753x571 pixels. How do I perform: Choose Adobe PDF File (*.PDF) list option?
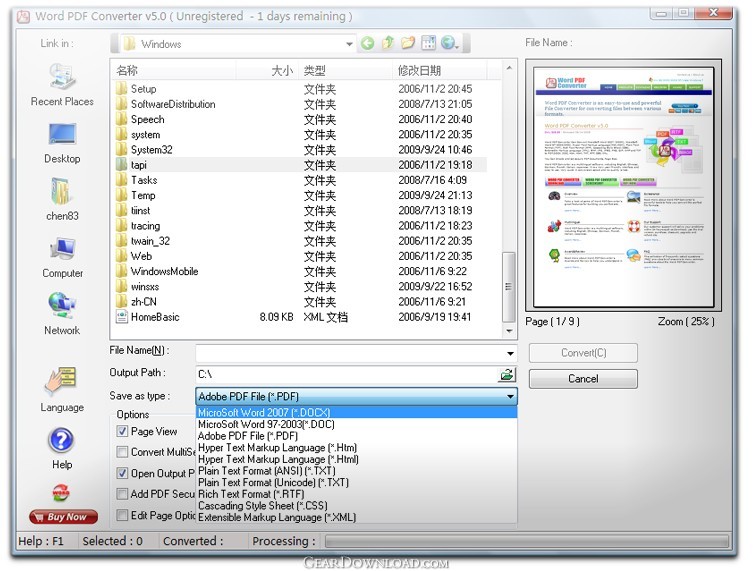(357, 436)
